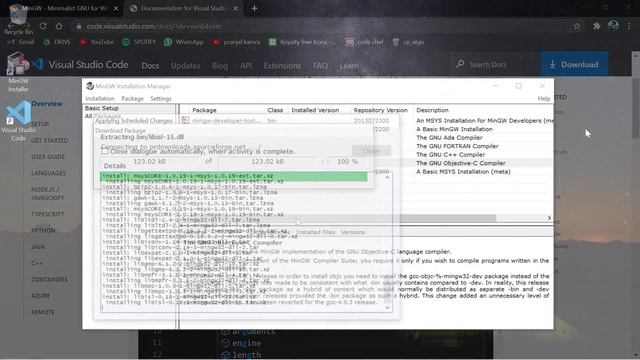Screen dimensions: 640x360
Task: Close the MinGW browser tab
Action: (x=116, y=8)
